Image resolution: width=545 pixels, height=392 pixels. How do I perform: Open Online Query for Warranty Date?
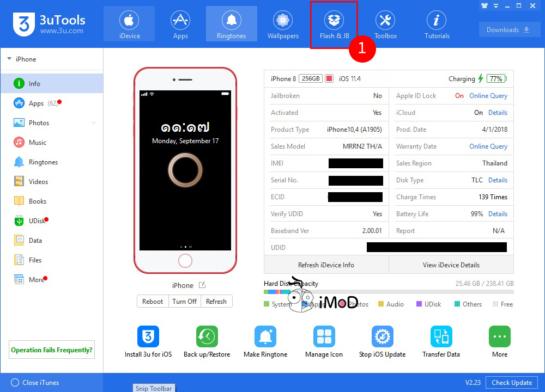coord(488,146)
